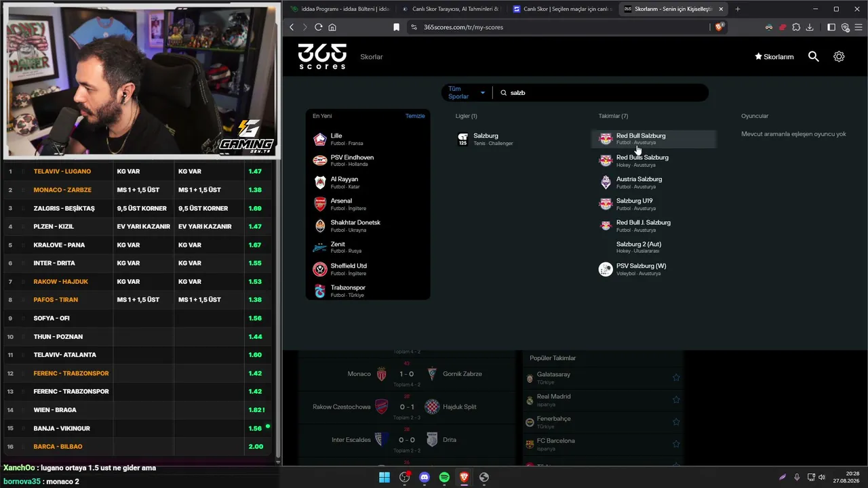Open PSV Eindhoven from recent searches

(x=368, y=161)
